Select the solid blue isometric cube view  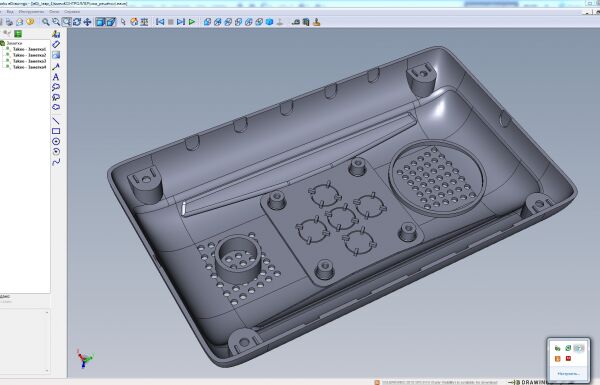[x=269, y=22]
